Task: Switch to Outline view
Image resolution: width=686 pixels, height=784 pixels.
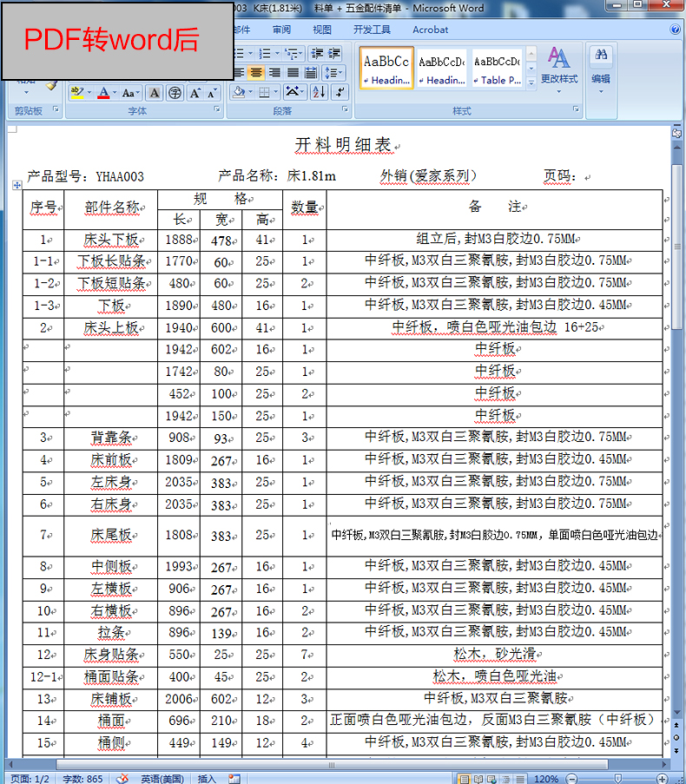Action: click(506, 779)
